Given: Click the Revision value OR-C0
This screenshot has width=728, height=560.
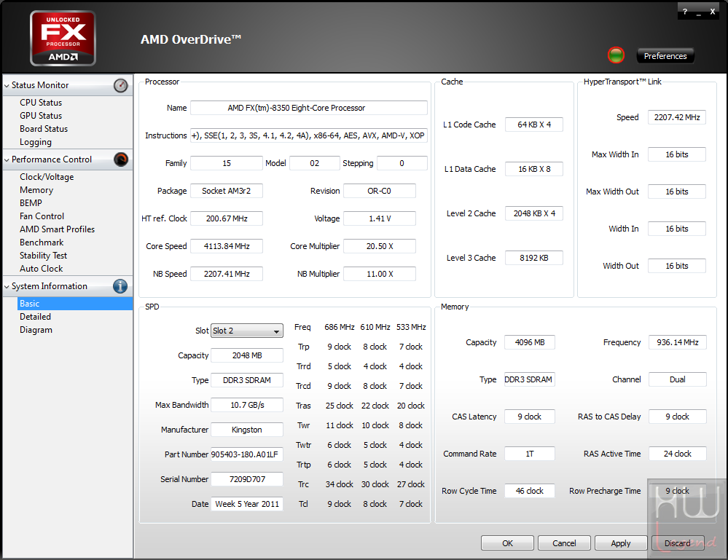Looking at the screenshot, I should [380, 191].
